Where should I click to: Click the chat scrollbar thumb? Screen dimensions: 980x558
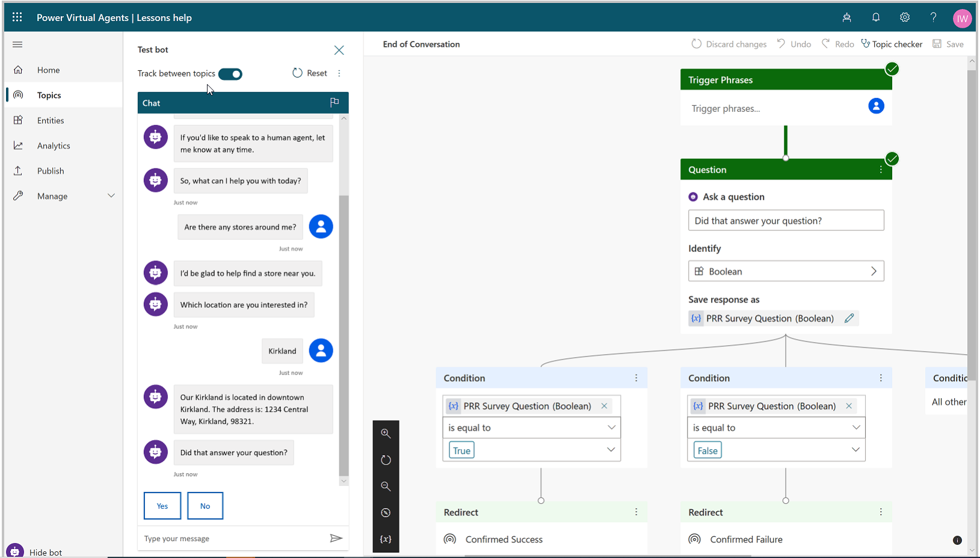[344, 336]
